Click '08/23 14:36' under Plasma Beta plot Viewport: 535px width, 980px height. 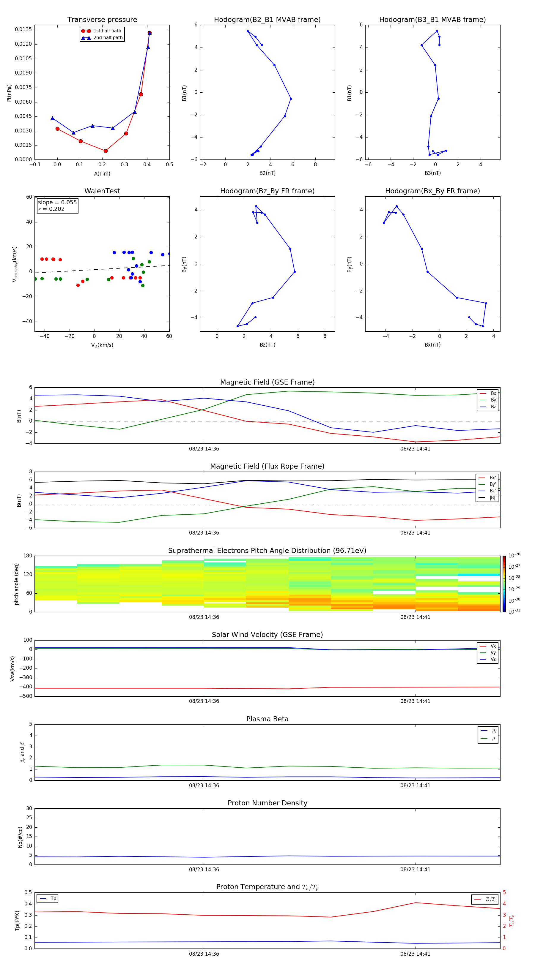[x=204, y=785]
